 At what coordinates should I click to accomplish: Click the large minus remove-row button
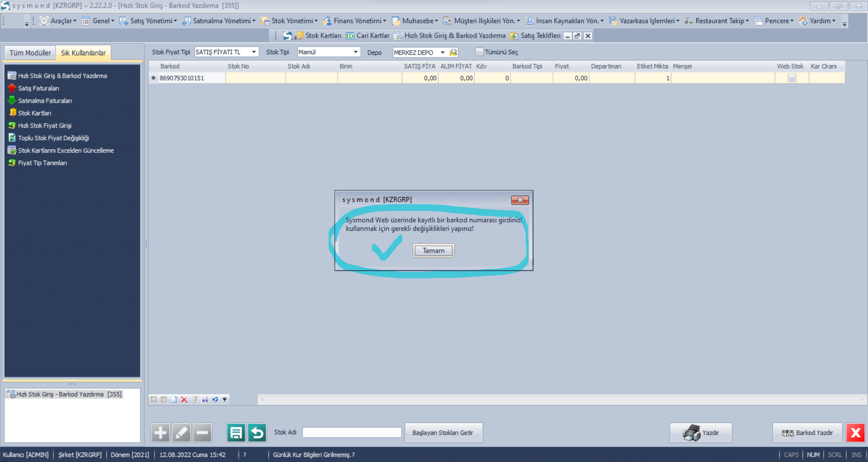pos(203,433)
